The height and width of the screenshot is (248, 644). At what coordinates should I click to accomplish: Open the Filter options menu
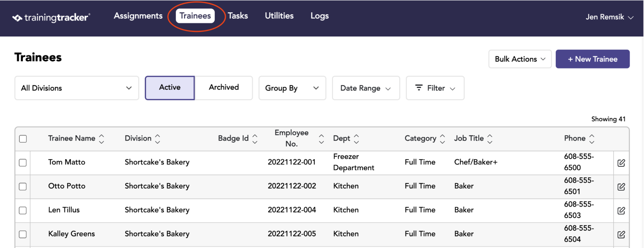pyautogui.click(x=435, y=88)
